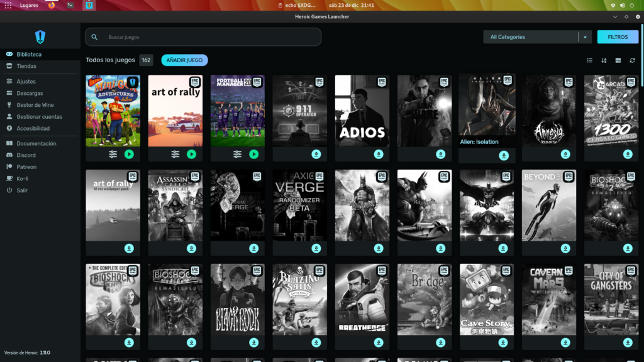Screen dimensions: 644x362
Task: Open Firefox from the top panel
Action: [51, 5]
